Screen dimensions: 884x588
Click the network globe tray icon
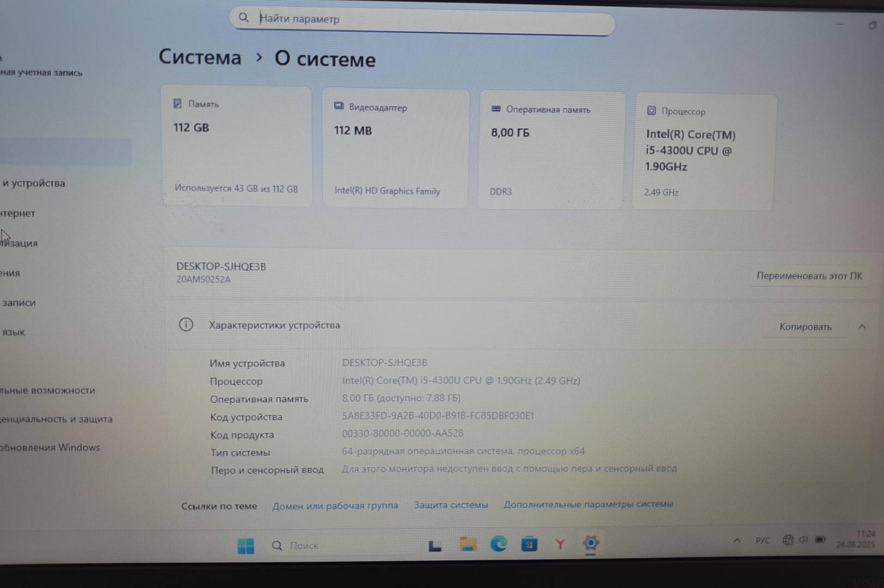pos(788,540)
